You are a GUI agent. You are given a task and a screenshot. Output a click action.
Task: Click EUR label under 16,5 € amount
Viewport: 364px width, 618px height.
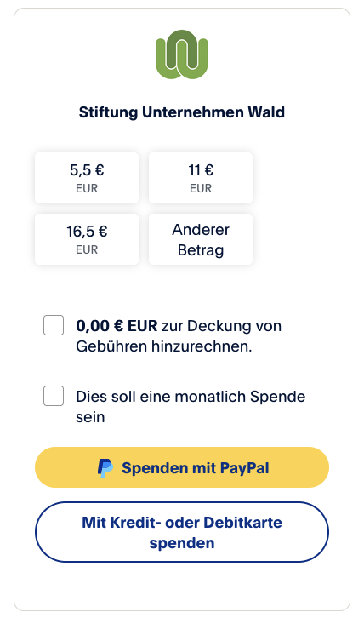tap(87, 250)
